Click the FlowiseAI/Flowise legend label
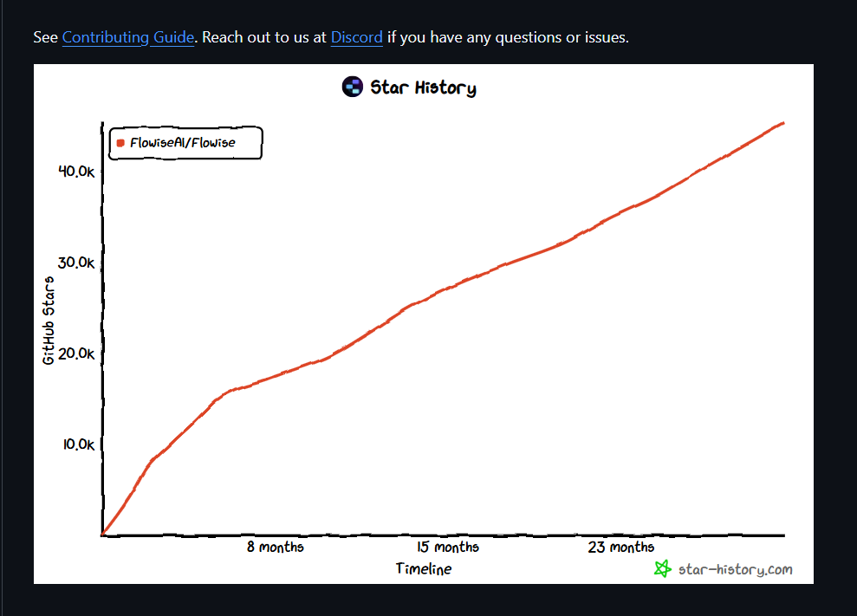This screenshot has width=857, height=616. click(183, 143)
